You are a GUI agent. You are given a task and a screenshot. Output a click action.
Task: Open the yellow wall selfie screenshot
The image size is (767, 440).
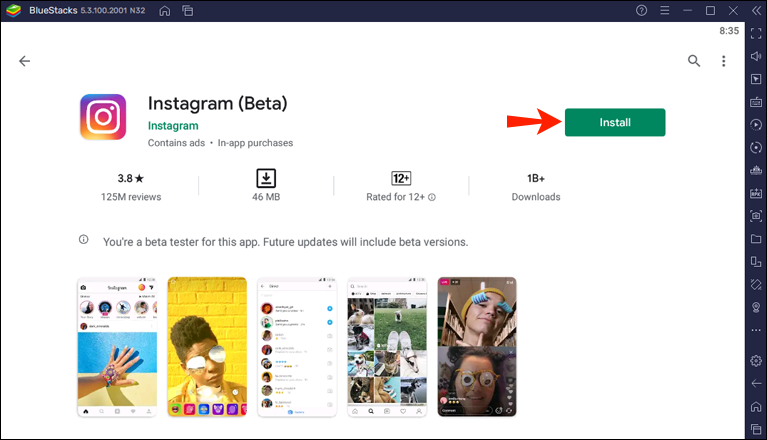207,347
